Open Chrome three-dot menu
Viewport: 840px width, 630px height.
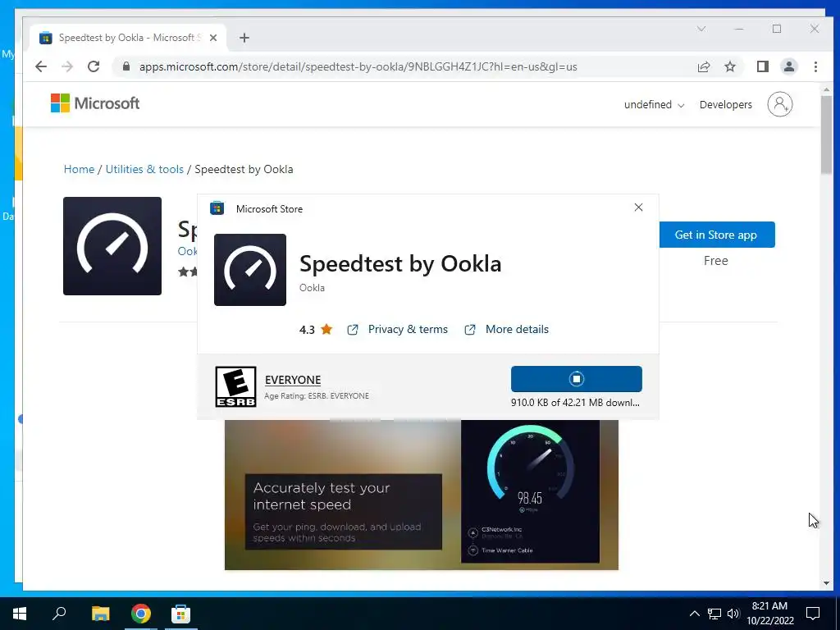[x=815, y=66]
